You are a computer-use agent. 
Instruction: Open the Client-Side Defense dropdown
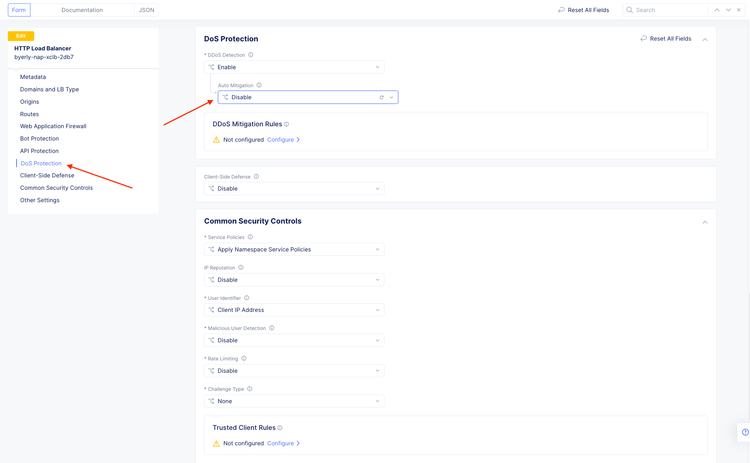pos(294,188)
